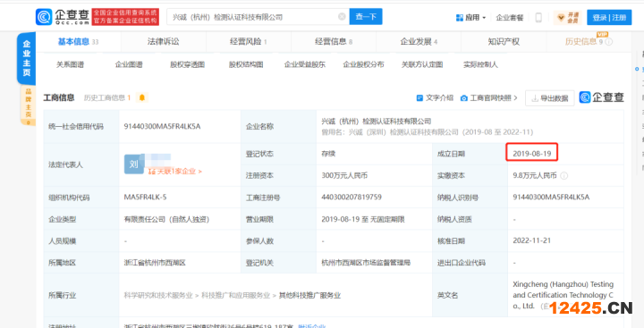Open 科技推广和应用服务业 industry link
Image resolution: width=644 pixels, height=328 pixels.
pyautogui.click(x=235, y=295)
